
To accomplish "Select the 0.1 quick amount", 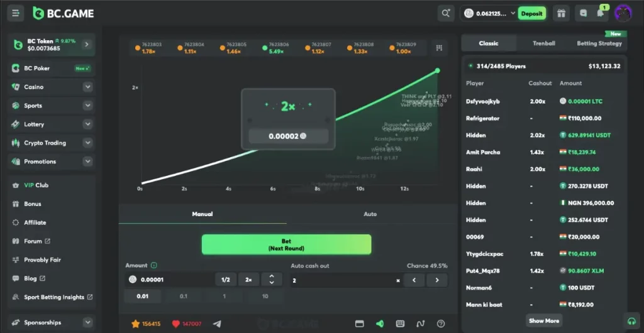I will (183, 296).
